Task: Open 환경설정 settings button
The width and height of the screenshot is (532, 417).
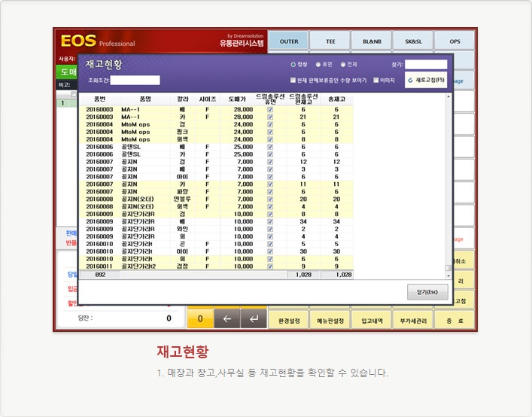Action: click(289, 321)
